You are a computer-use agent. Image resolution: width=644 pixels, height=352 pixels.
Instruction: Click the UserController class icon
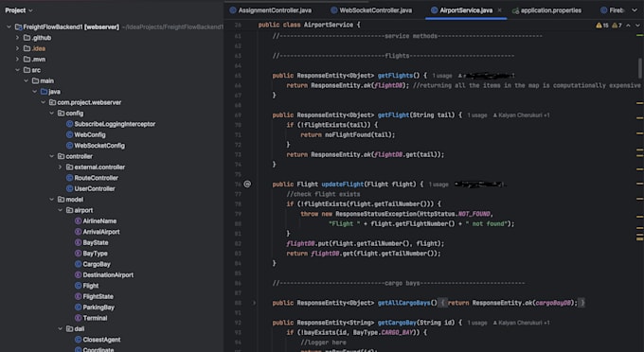tap(69, 188)
